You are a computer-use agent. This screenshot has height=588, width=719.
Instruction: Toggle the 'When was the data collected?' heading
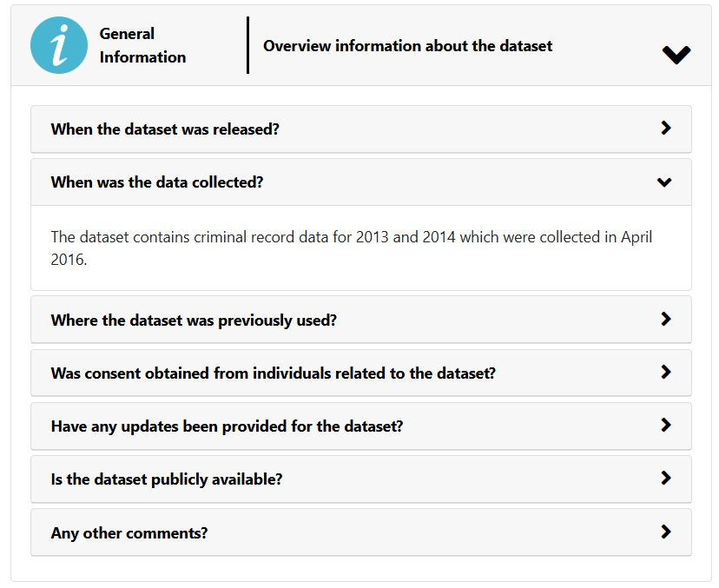pyautogui.click(x=157, y=182)
